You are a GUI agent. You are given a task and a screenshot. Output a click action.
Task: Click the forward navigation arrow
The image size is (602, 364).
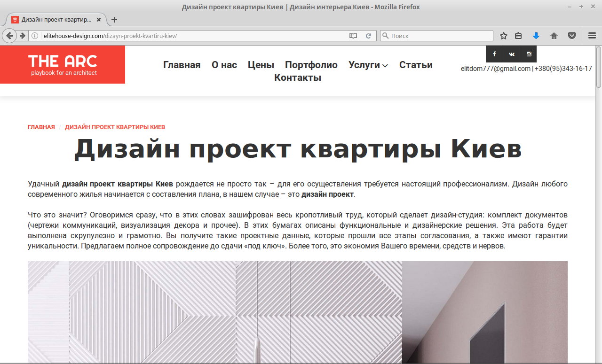pos(22,36)
